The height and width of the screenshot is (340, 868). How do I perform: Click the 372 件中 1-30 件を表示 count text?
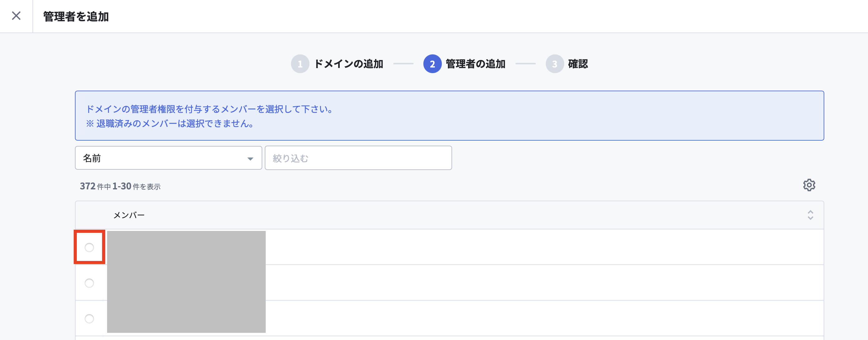tap(120, 186)
